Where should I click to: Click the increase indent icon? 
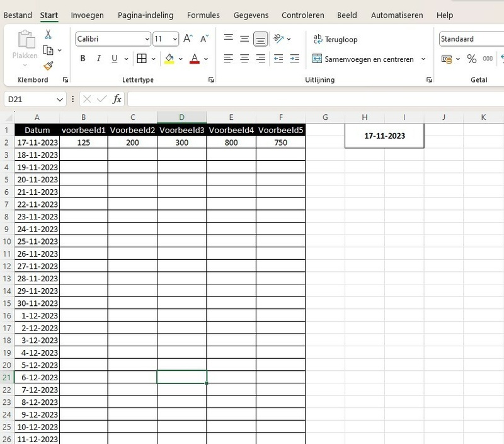click(x=294, y=59)
